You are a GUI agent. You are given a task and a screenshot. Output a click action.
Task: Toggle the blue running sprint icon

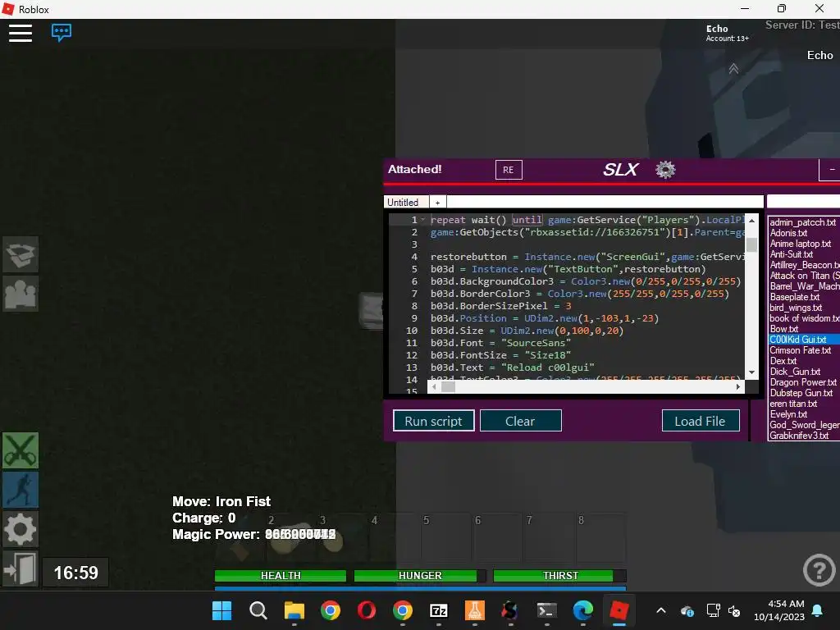coord(21,490)
